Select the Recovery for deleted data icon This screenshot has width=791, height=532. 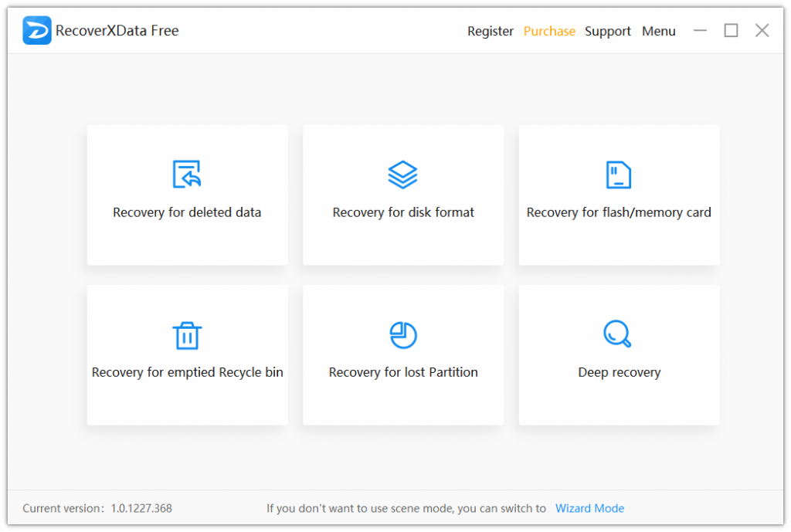point(187,174)
